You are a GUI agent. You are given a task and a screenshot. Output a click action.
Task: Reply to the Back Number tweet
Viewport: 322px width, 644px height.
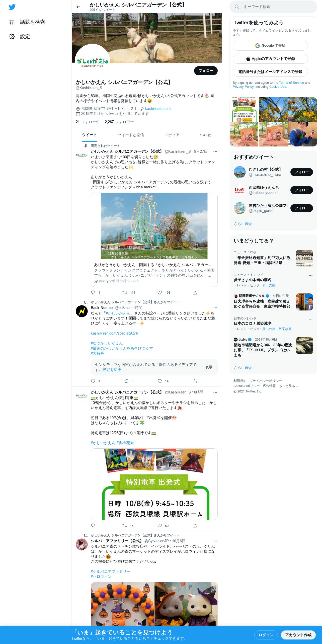click(93, 381)
